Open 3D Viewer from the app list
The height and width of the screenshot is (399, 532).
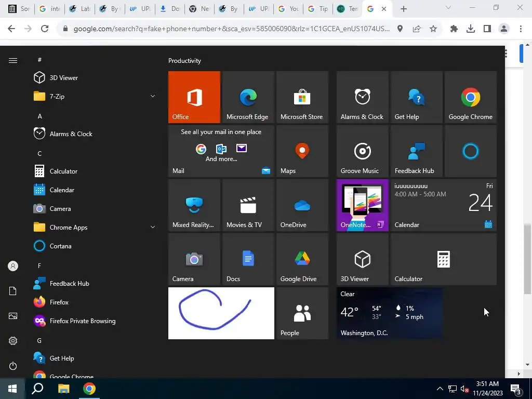pyautogui.click(x=95, y=78)
